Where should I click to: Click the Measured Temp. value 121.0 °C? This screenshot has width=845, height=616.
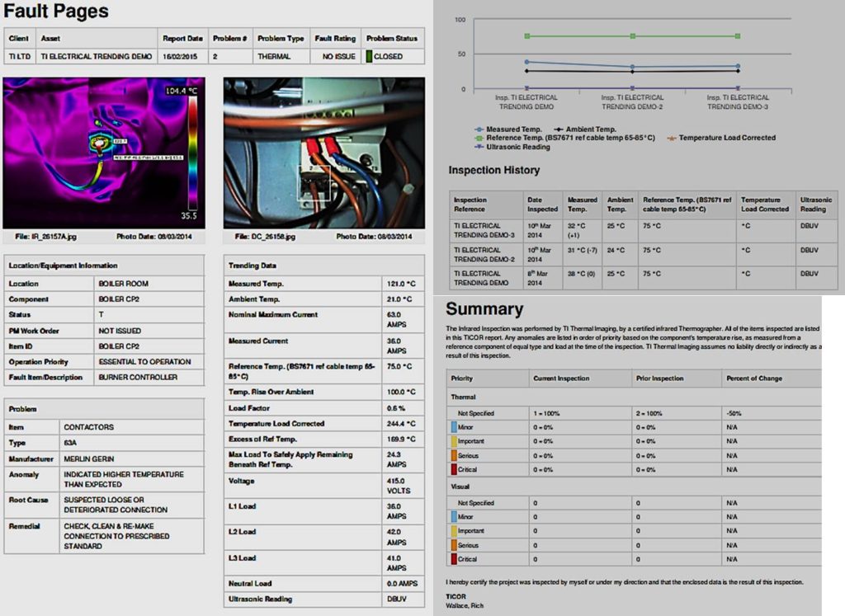click(401, 283)
